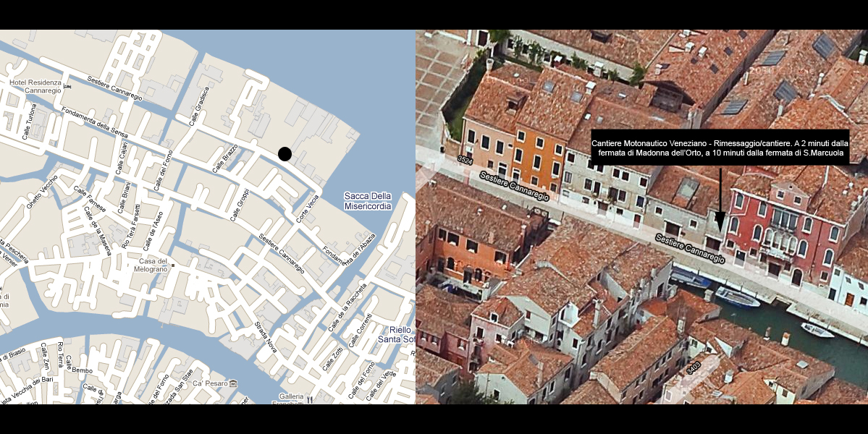Click the museum icon next to Ca' Pesaro
The image size is (868, 434).
click(x=233, y=383)
